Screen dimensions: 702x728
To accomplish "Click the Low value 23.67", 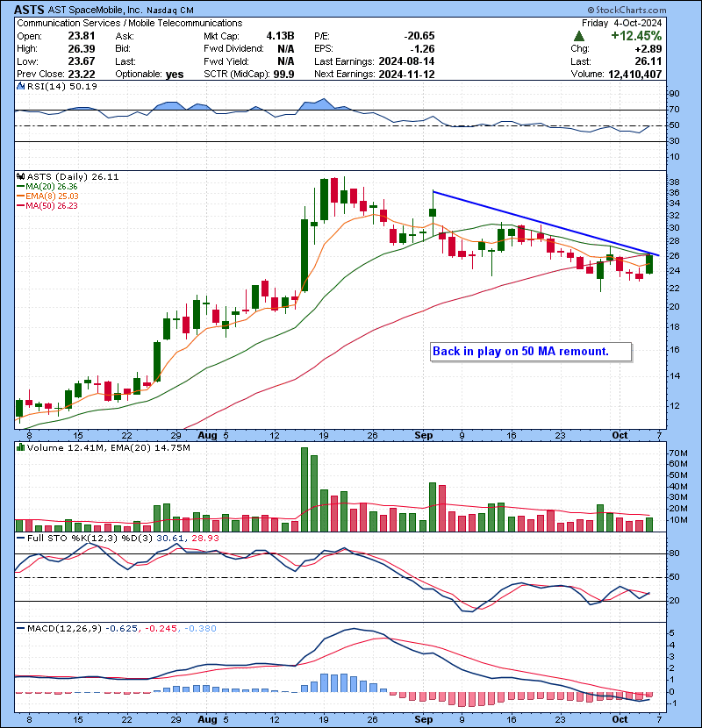I will point(82,61).
